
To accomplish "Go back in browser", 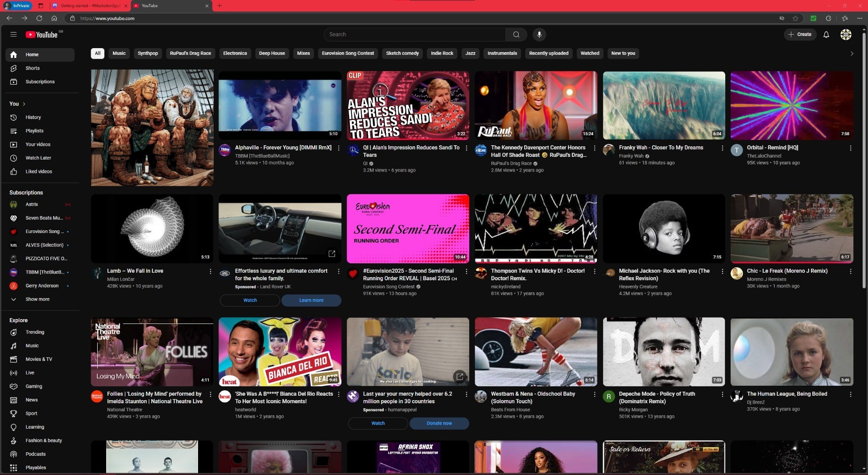I will (x=9, y=18).
